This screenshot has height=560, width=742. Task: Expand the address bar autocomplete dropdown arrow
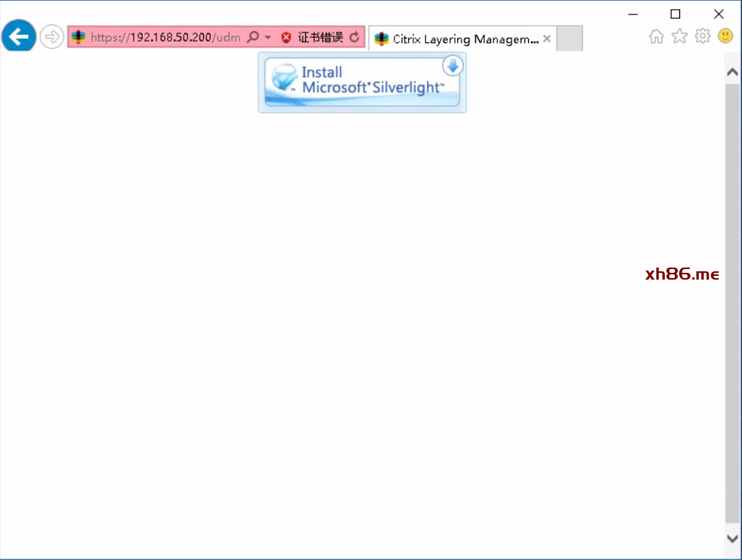pos(267,37)
